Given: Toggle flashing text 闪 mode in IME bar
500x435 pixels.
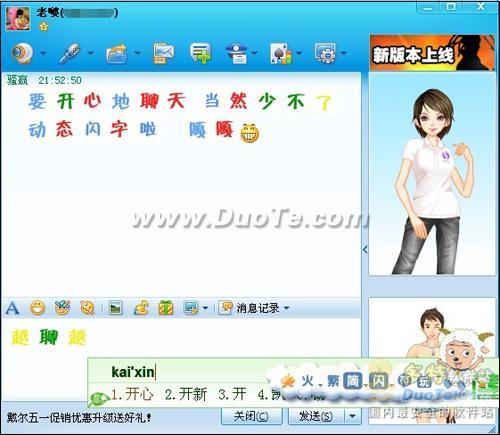Looking at the screenshot, I should [378, 380].
